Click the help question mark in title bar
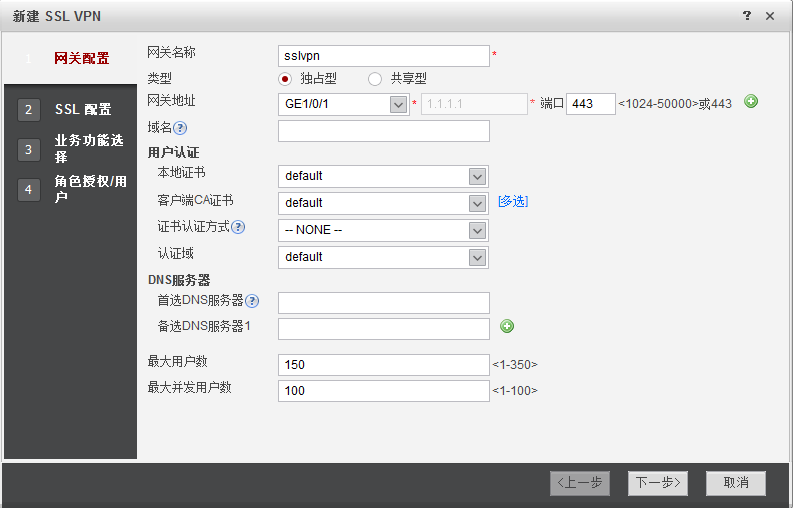The width and height of the screenshot is (793, 508). [x=746, y=16]
